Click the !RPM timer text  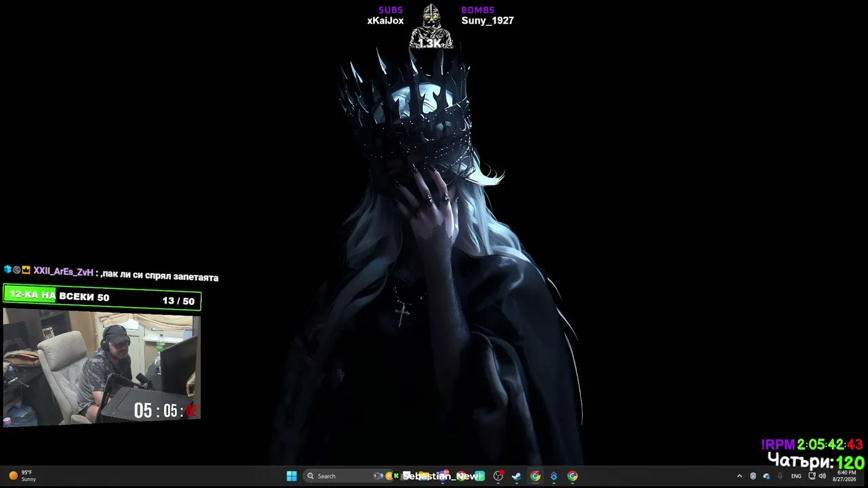(x=812, y=445)
